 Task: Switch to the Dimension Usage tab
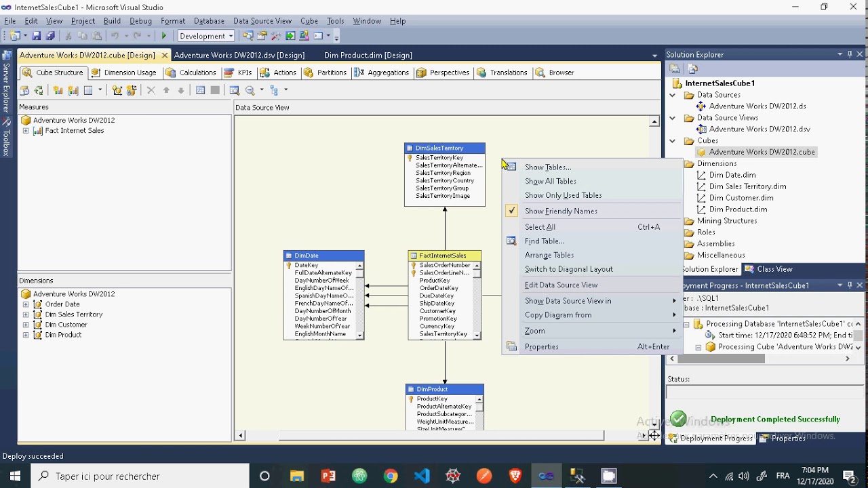[x=123, y=73]
